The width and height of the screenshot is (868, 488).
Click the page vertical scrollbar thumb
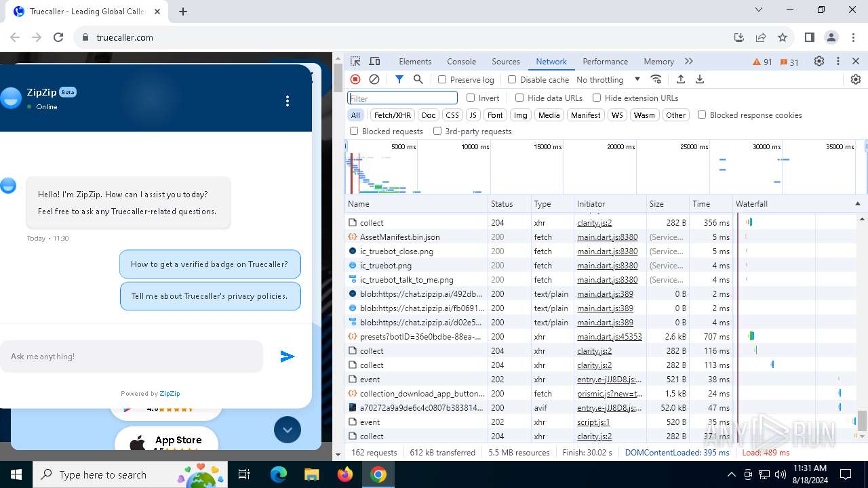click(x=338, y=78)
